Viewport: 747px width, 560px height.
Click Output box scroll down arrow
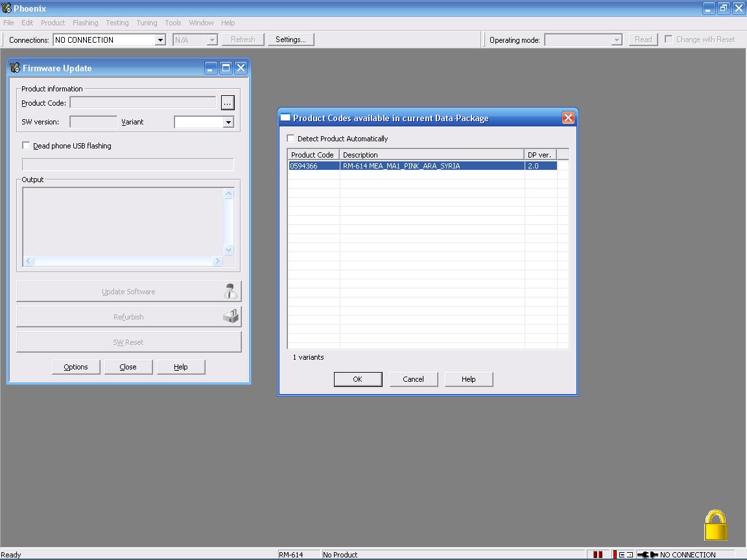229,250
